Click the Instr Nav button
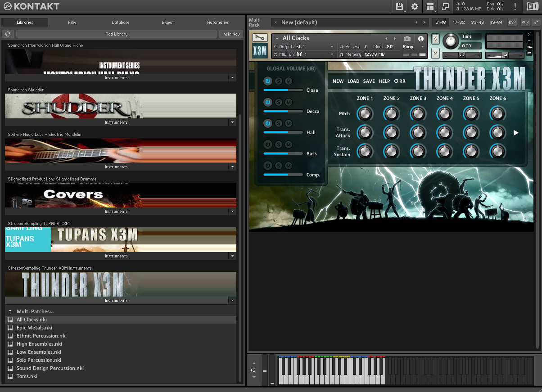Image resolution: width=542 pixels, height=392 pixels. point(231,34)
